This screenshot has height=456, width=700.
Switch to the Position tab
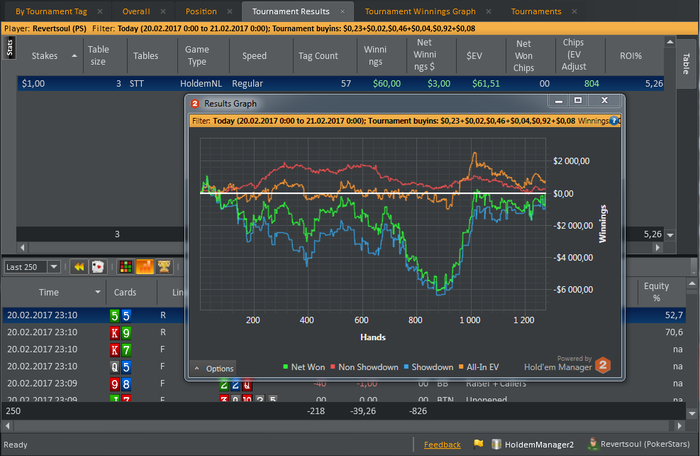[x=201, y=12]
